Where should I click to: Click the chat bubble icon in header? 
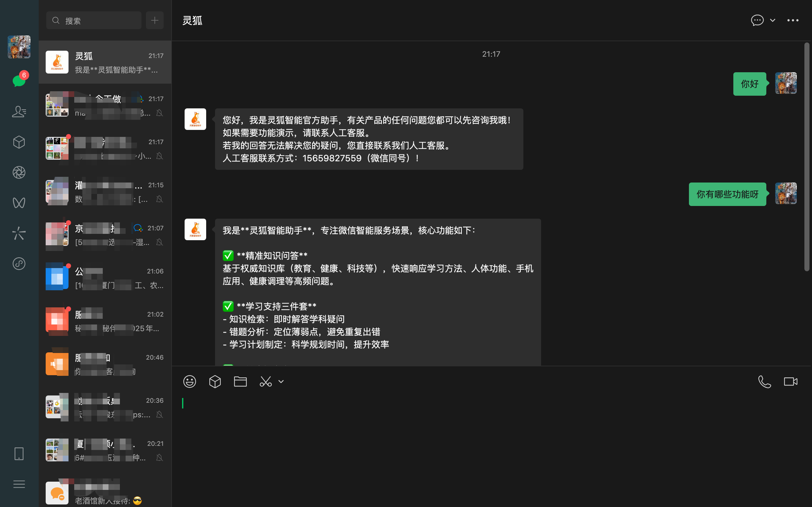coord(757,21)
